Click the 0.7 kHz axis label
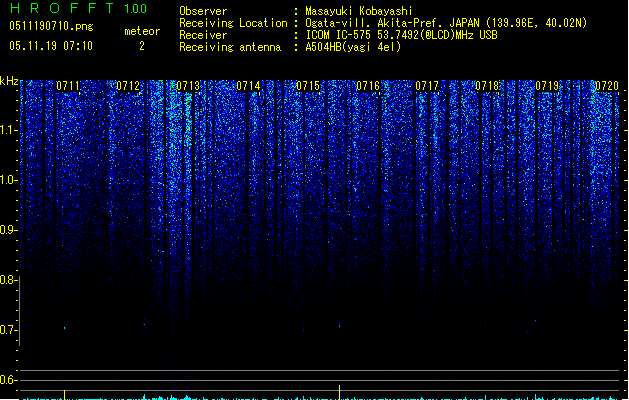 (7, 330)
